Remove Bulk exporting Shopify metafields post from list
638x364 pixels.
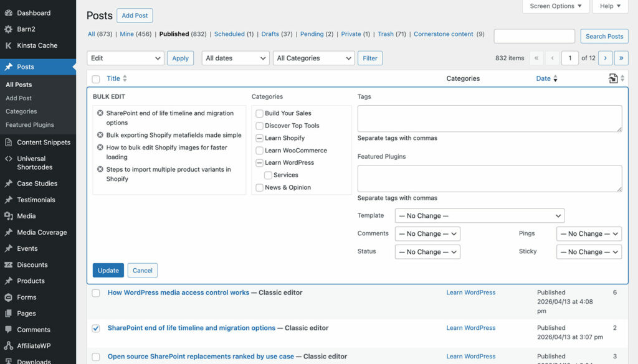click(100, 135)
